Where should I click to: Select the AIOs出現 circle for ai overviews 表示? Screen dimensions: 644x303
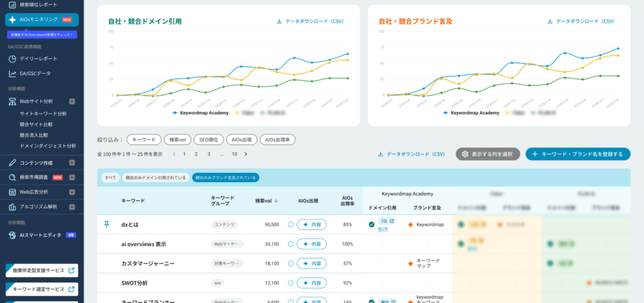pyautogui.click(x=291, y=244)
